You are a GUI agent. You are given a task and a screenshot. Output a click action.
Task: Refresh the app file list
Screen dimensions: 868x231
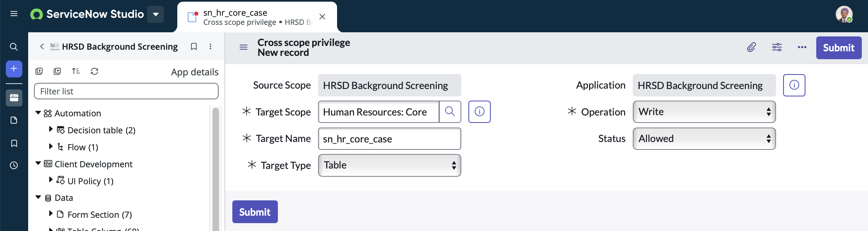94,71
